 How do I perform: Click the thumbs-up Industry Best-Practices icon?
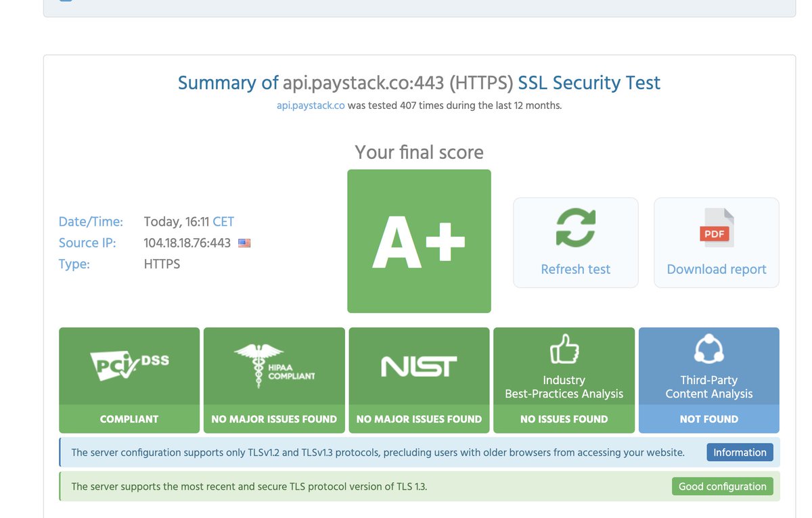click(564, 350)
